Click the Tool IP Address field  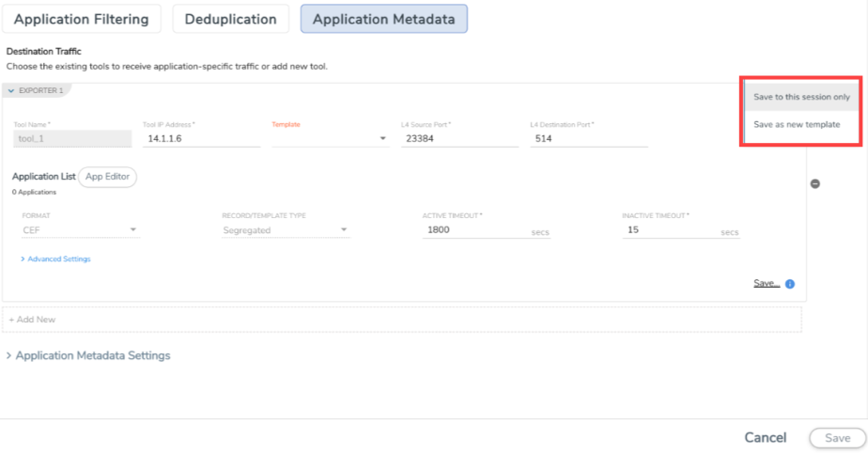(x=201, y=138)
